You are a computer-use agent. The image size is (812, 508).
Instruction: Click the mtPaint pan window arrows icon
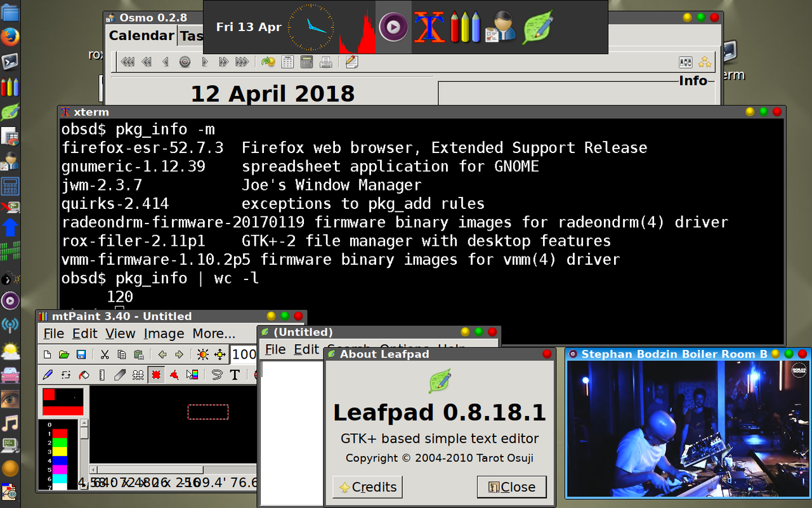point(219,354)
